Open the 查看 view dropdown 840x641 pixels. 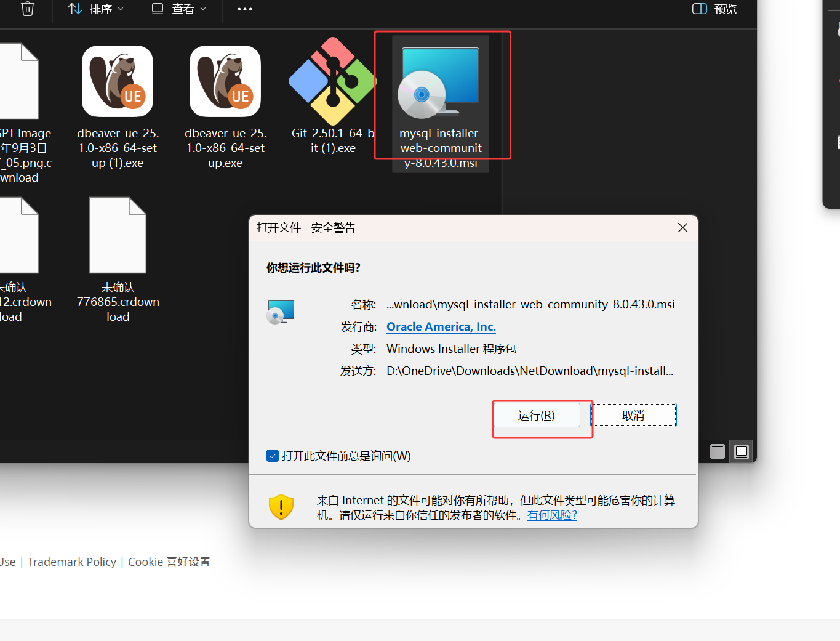pos(179,9)
